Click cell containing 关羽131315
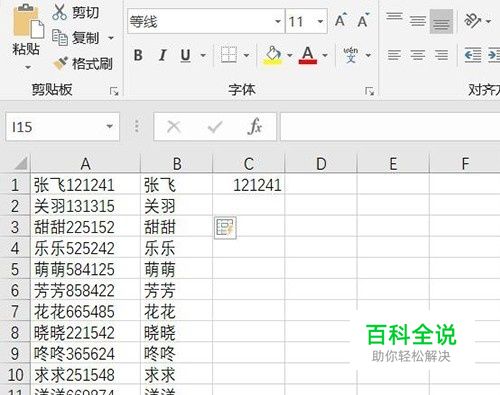This screenshot has width=500, height=395. click(x=85, y=206)
